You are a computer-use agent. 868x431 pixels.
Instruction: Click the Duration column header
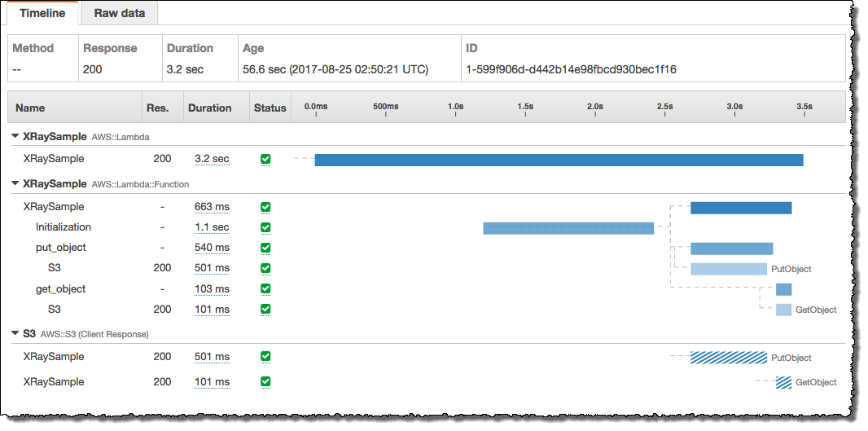click(209, 108)
